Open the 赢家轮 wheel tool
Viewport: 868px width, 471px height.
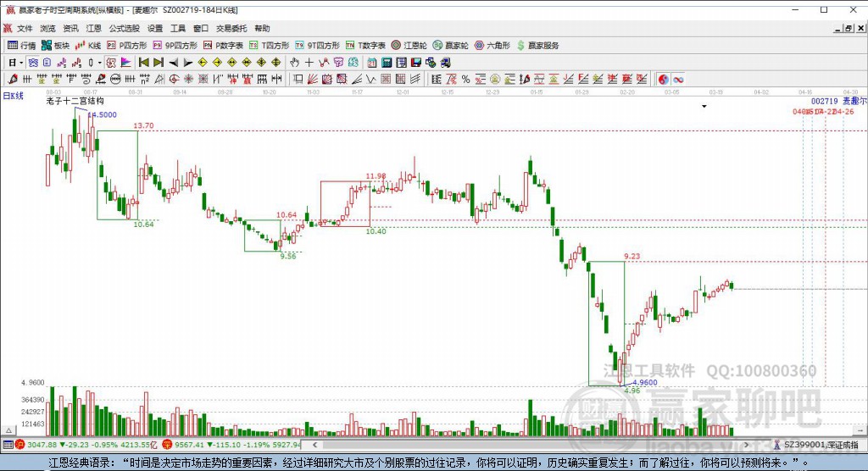451,46
